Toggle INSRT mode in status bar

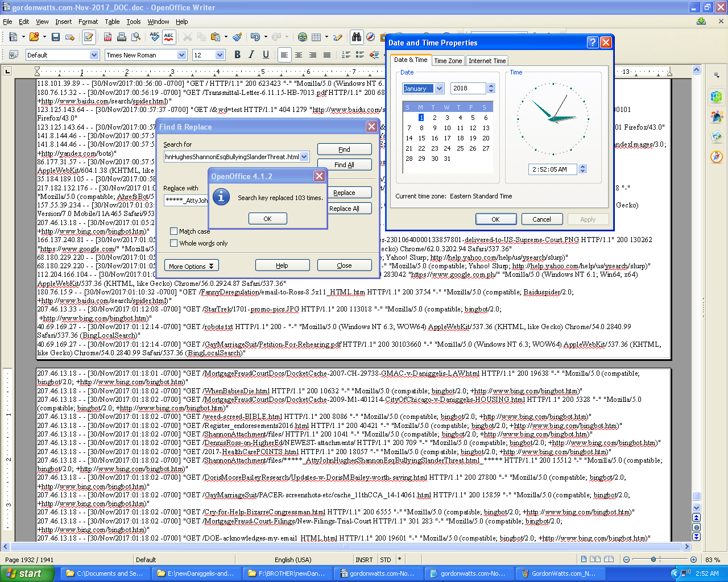click(x=364, y=560)
